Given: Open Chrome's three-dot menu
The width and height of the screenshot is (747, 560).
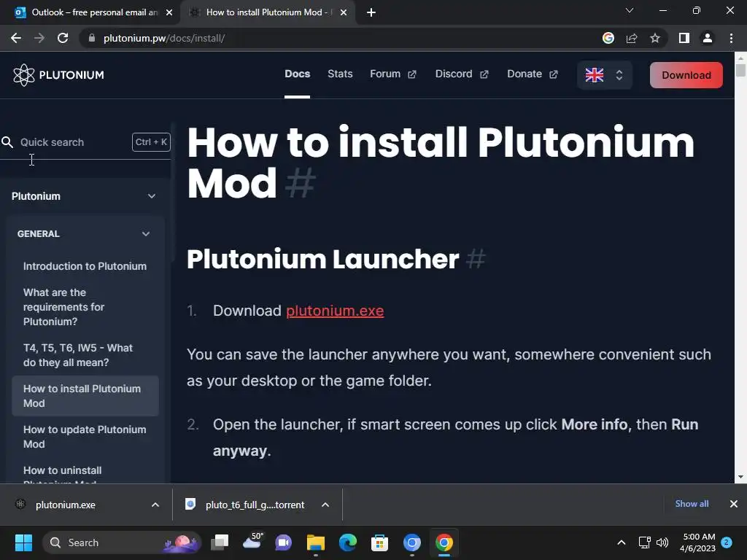Looking at the screenshot, I should pyautogui.click(x=731, y=38).
